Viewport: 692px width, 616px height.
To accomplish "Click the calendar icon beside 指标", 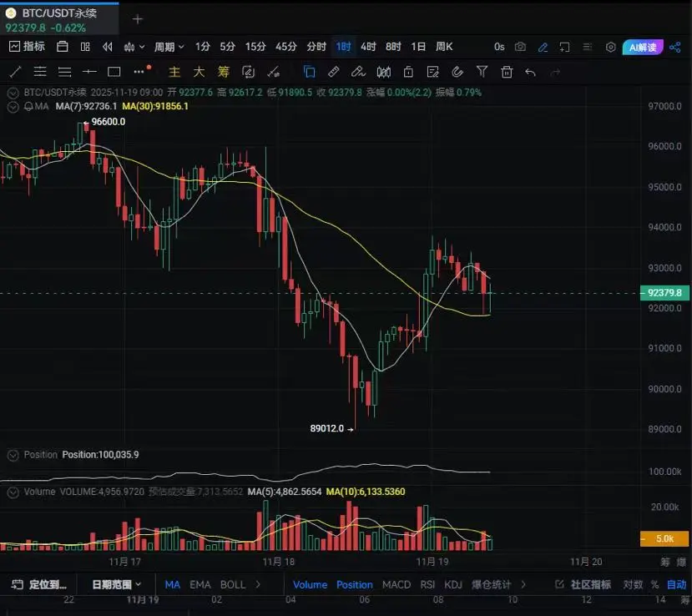I will [x=63, y=47].
